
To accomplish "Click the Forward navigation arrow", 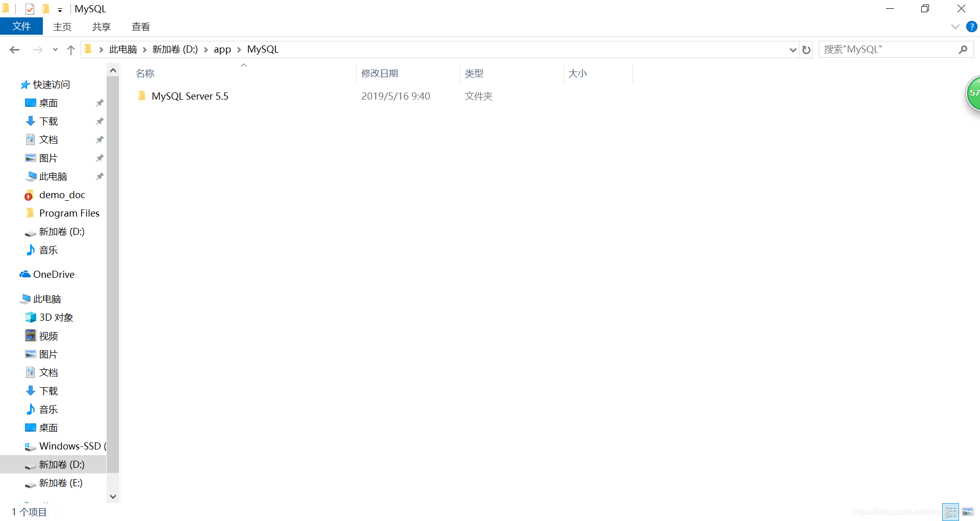I will 38,50.
